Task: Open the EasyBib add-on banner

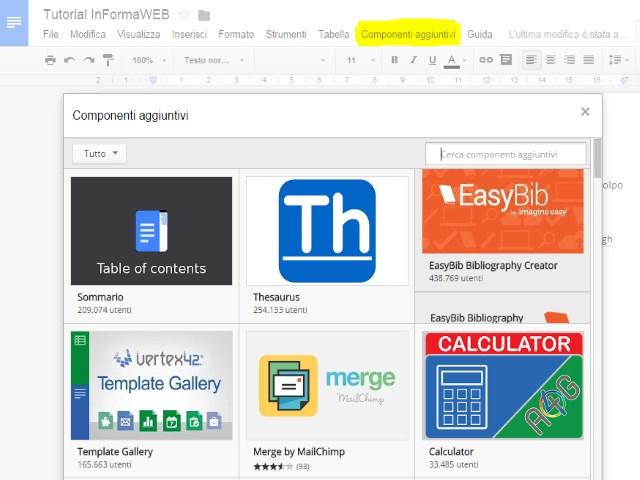Action: 503,211
